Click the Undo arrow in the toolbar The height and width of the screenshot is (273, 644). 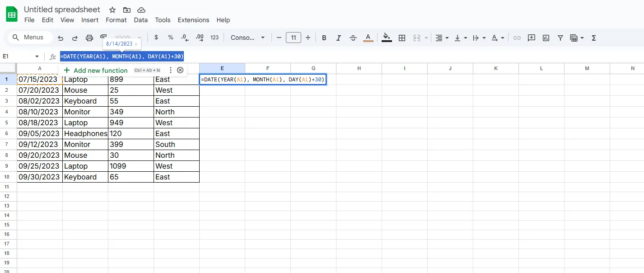[61, 38]
